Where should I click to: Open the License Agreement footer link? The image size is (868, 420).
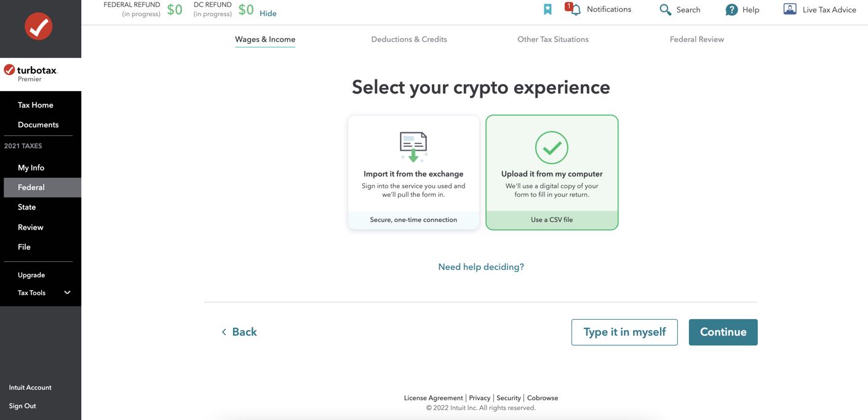[434, 398]
